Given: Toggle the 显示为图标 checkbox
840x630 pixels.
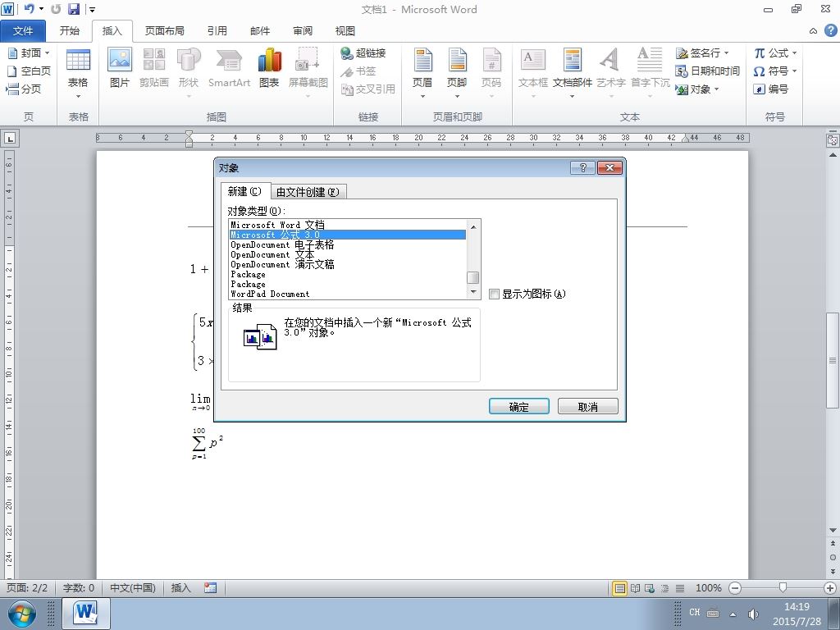Looking at the screenshot, I should point(494,294).
